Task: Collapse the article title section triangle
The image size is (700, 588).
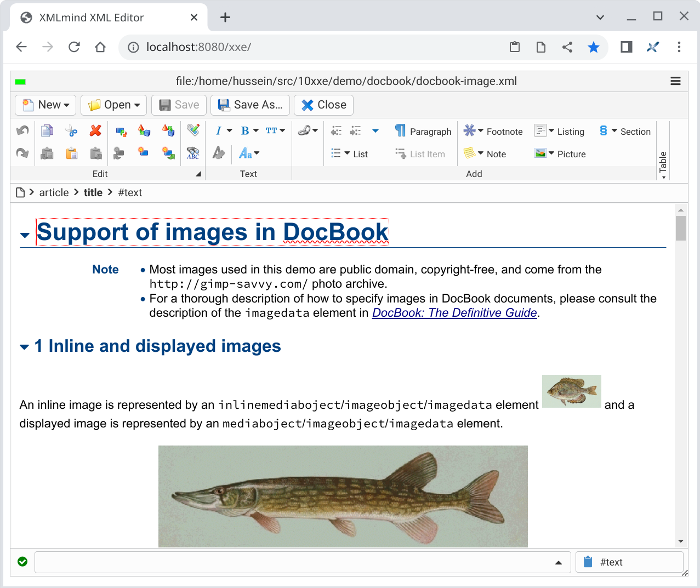Action: [x=25, y=235]
